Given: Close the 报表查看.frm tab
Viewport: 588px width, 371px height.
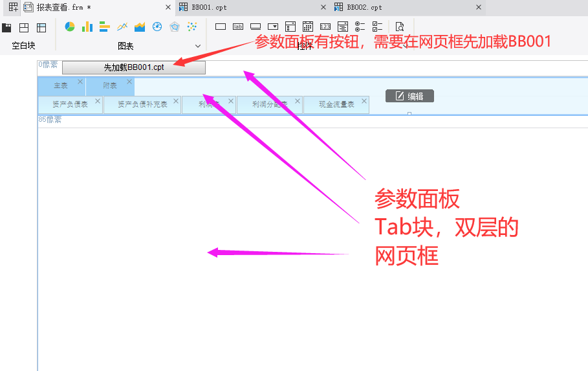Looking at the screenshot, I should click(168, 7).
